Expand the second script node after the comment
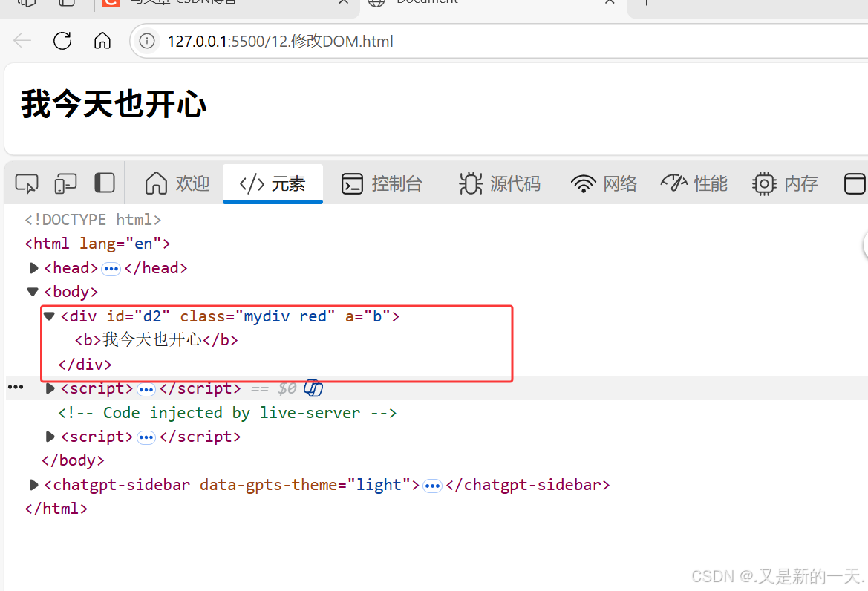This screenshot has height=591, width=868. coord(50,437)
